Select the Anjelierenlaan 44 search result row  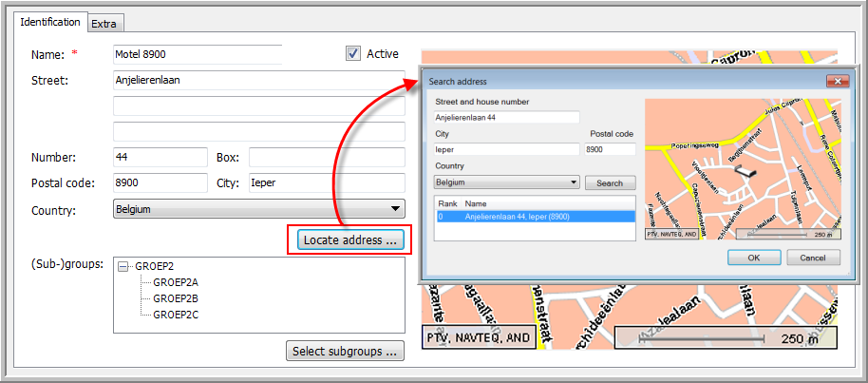pos(535,217)
